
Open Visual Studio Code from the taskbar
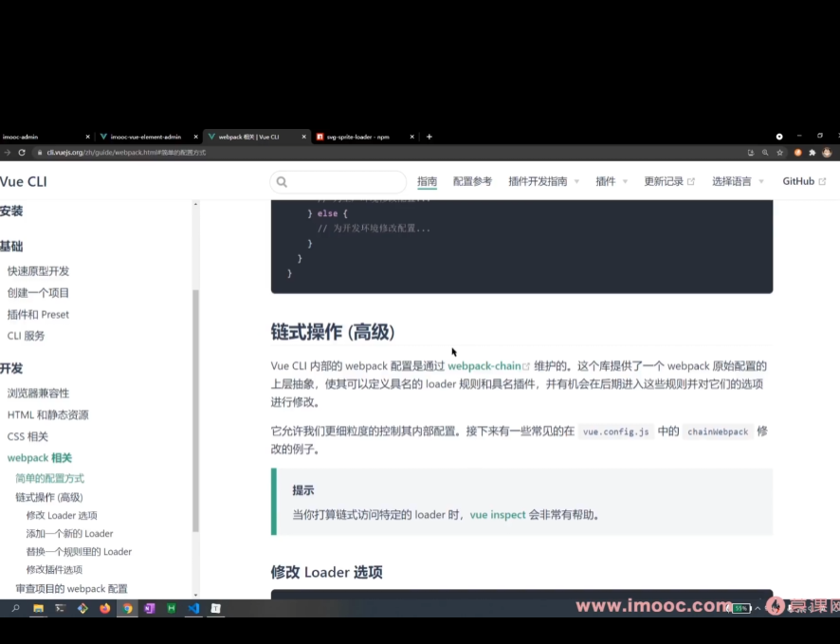point(194,609)
